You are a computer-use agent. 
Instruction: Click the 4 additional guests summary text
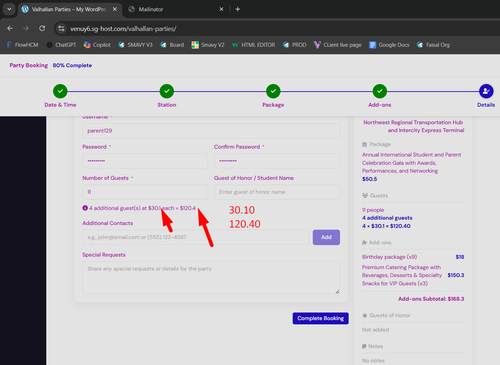(387, 218)
